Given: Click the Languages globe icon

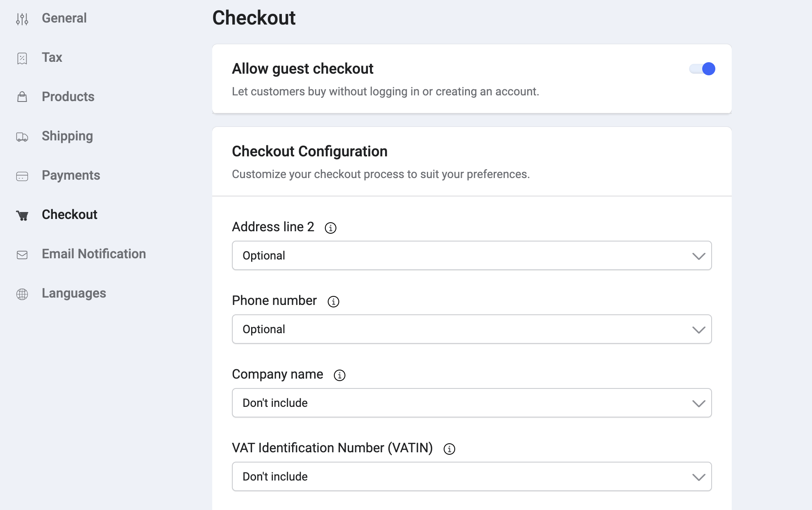Looking at the screenshot, I should point(22,294).
